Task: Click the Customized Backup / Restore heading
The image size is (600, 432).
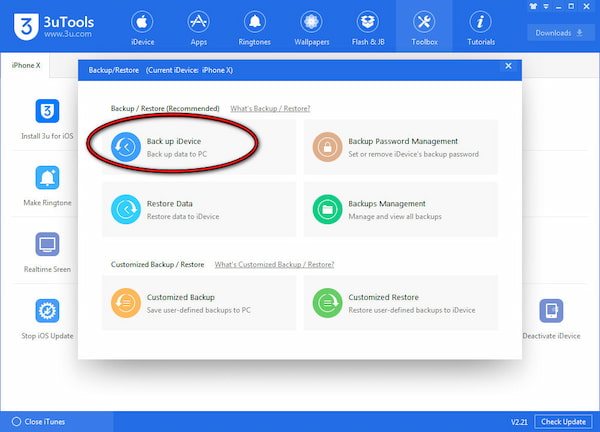Action: 157,264
